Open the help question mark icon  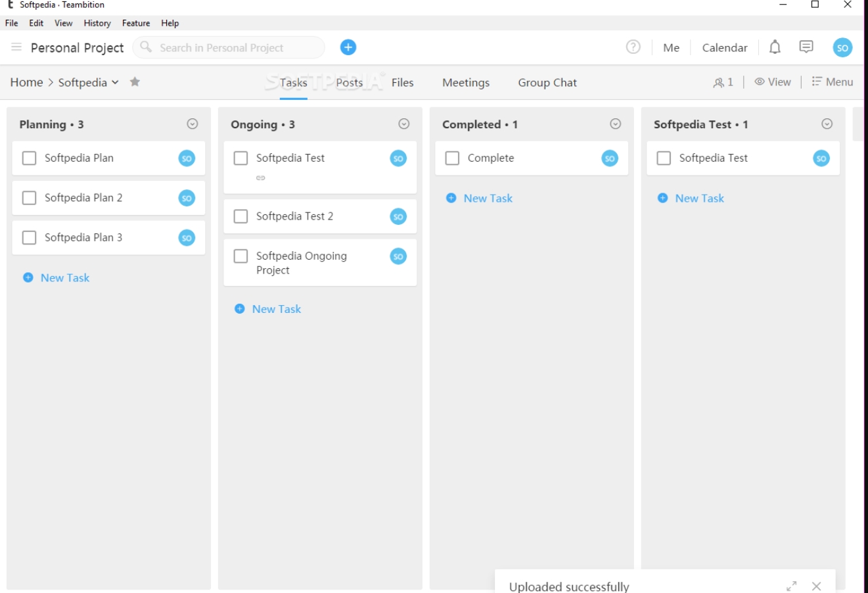click(633, 47)
